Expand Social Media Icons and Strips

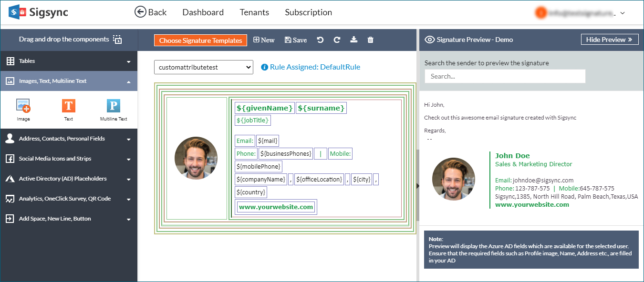(x=69, y=159)
